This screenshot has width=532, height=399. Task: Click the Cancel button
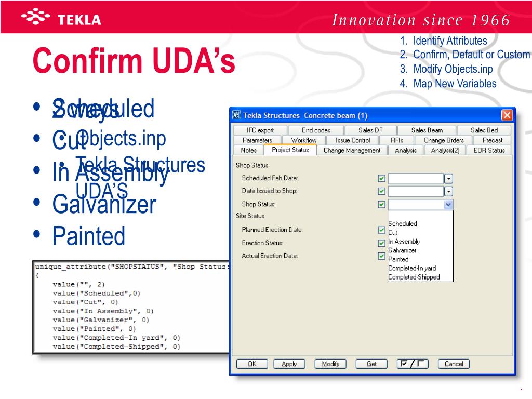454,364
